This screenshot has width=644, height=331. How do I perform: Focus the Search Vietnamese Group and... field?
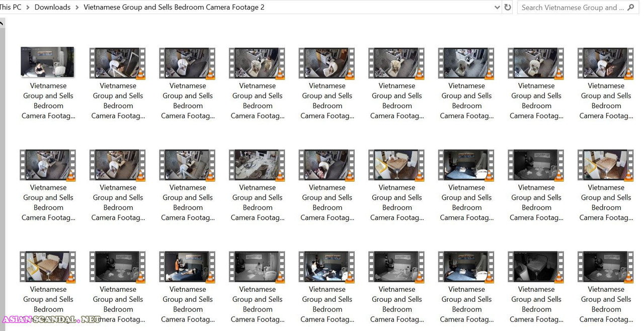click(x=578, y=7)
